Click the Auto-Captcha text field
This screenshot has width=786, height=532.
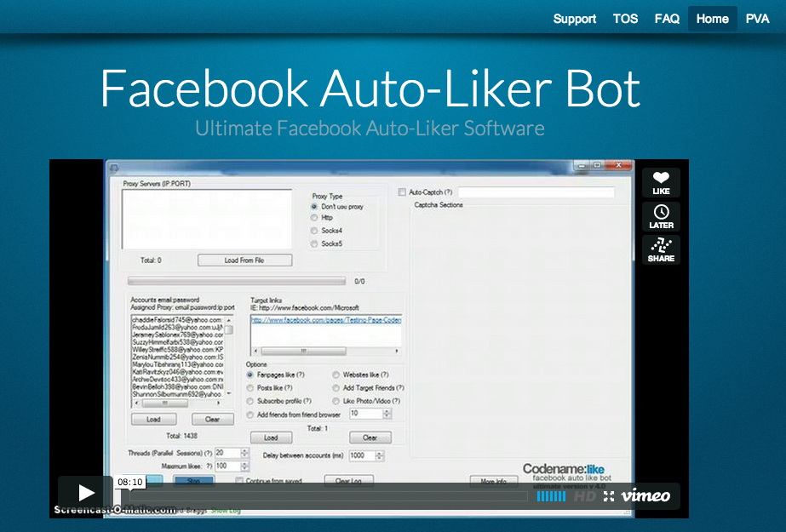pyautogui.click(x=536, y=192)
